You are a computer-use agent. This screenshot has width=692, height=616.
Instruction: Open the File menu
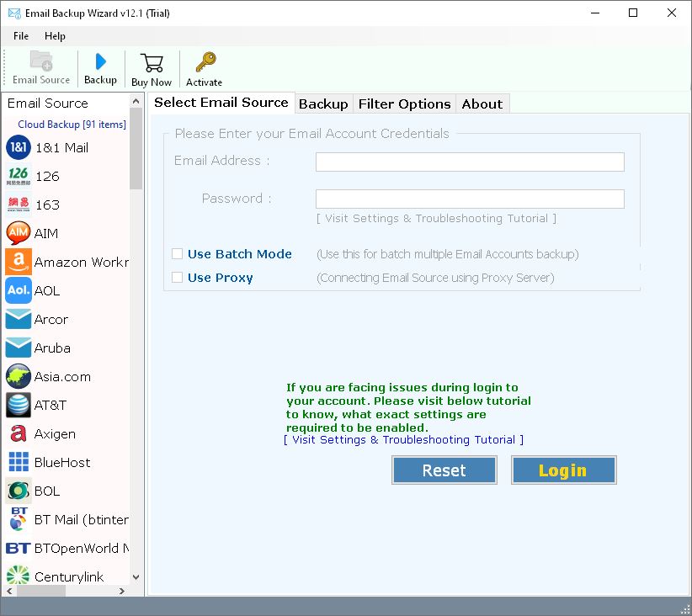click(x=20, y=36)
